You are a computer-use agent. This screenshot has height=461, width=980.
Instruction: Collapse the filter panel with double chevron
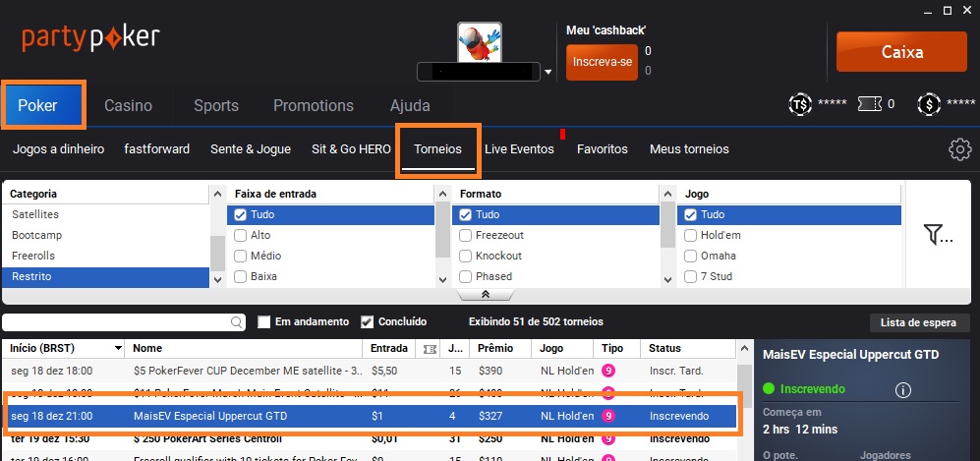point(485,294)
